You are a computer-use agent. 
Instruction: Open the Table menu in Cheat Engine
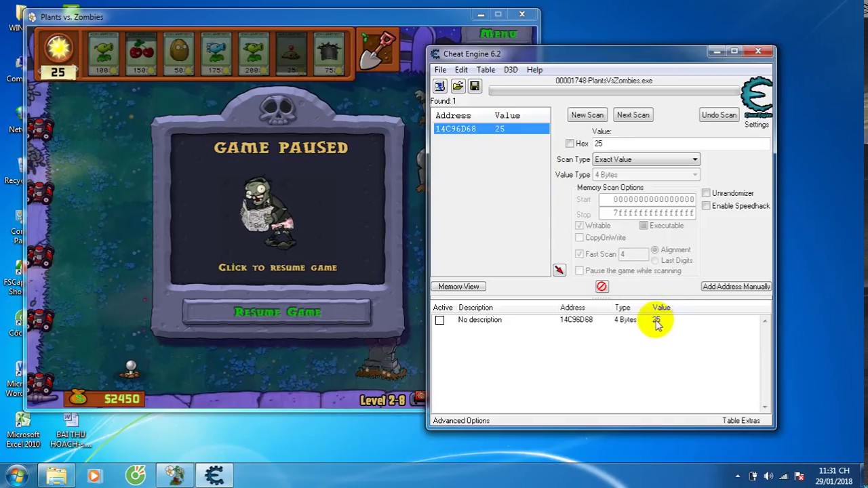pos(486,70)
